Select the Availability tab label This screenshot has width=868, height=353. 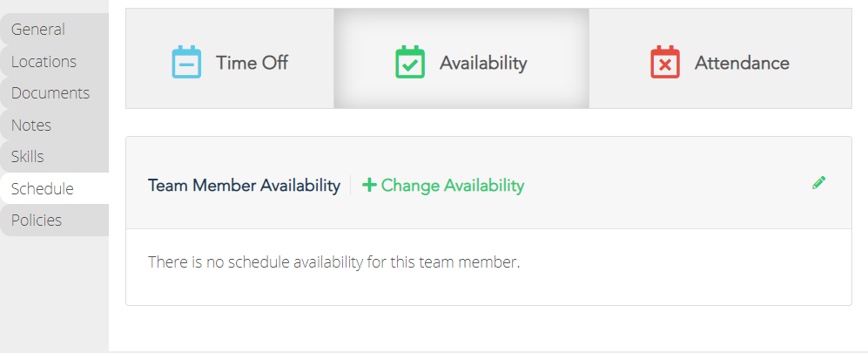[x=483, y=63]
